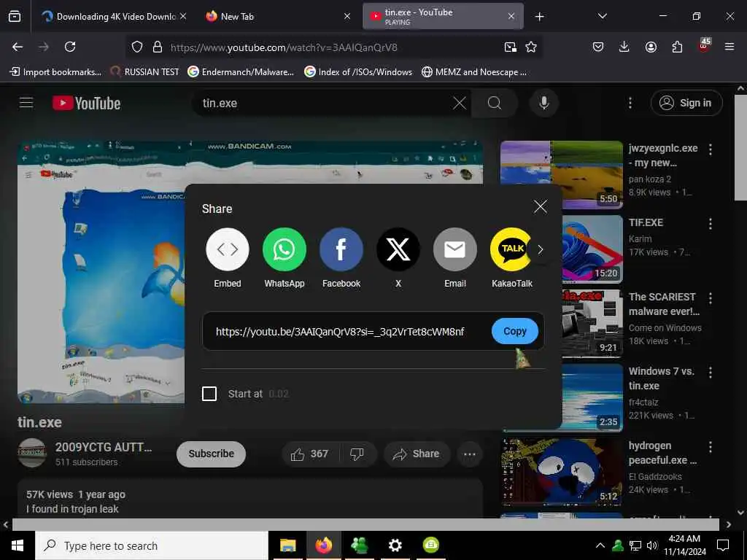747x560 pixels.
Task: Start voice search with microphone
Action: point(543,103)
